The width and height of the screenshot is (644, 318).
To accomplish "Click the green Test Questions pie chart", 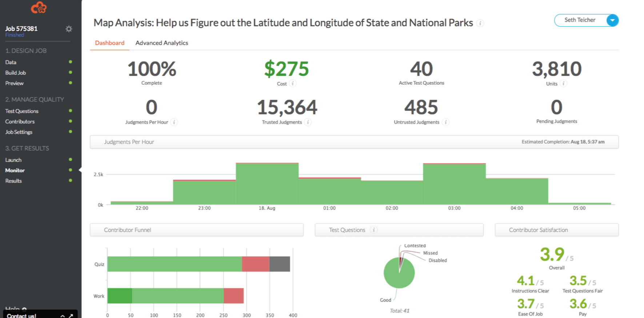I will 399,273.
